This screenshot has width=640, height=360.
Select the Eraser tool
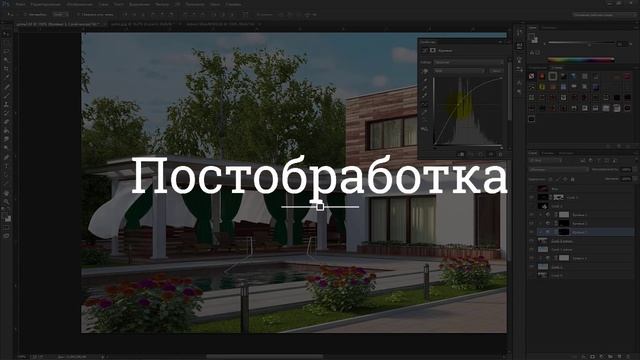tap(6, 122)
